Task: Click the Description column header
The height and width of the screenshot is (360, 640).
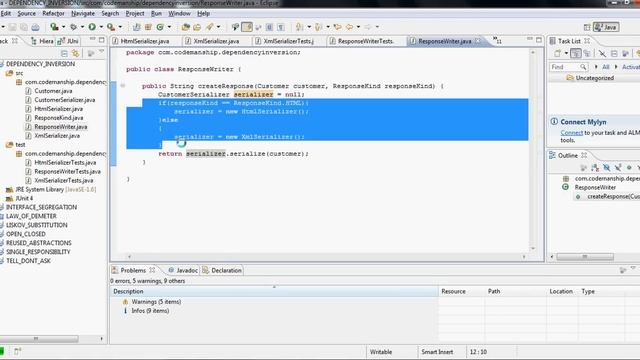Action: 274,291
